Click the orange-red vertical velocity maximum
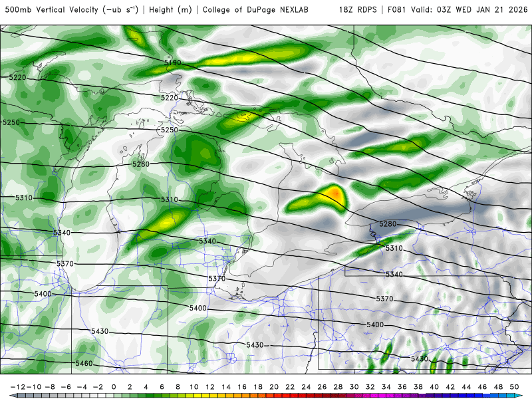The width and height of the screenshot is (532, 399). [x=336, y=194]
